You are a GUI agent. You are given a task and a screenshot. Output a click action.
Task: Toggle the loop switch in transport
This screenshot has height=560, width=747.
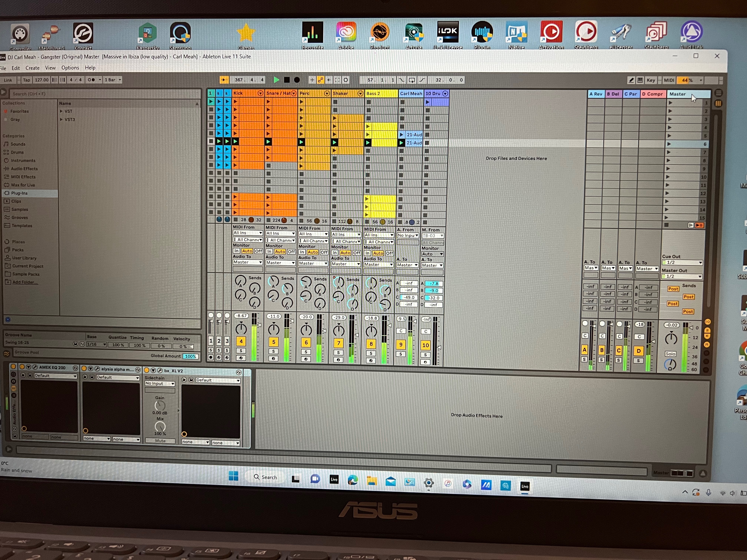[x=412, y=80]
